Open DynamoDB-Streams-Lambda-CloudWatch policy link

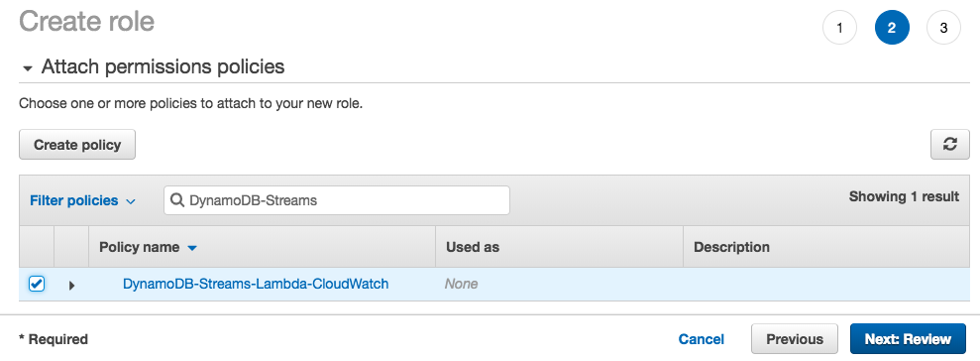coord(256,284)
